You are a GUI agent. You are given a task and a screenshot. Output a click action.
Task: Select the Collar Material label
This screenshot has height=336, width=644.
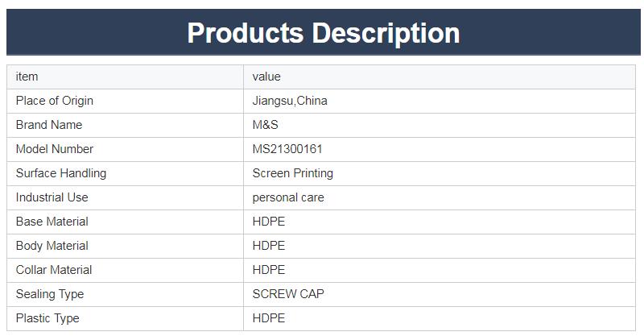point(54,270)
